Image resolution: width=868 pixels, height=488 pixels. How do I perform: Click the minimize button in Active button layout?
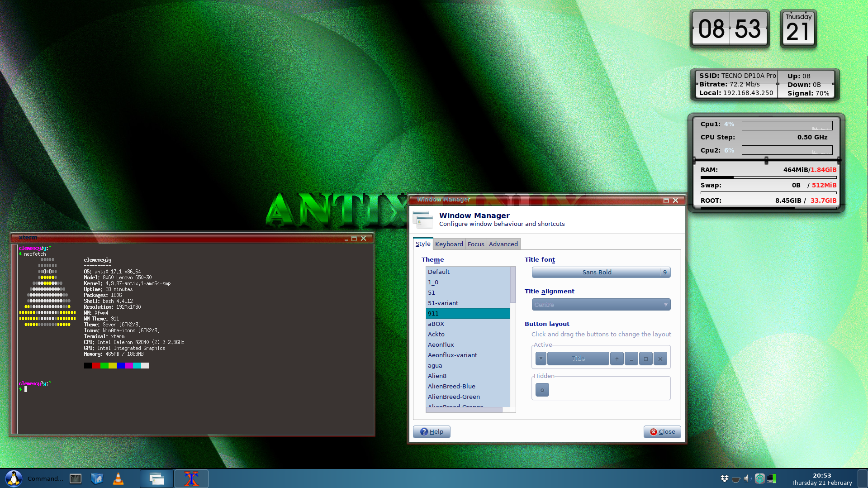(631, 359)
